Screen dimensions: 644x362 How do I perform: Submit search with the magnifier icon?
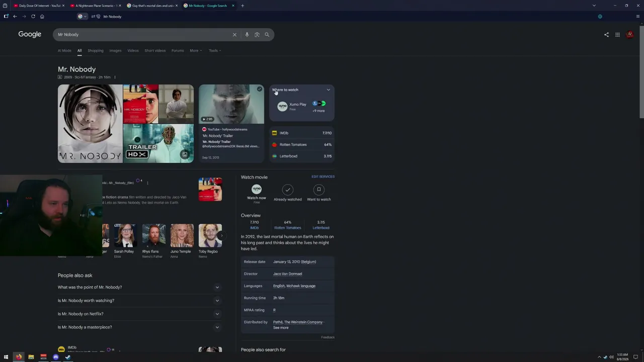pos(267,35)
